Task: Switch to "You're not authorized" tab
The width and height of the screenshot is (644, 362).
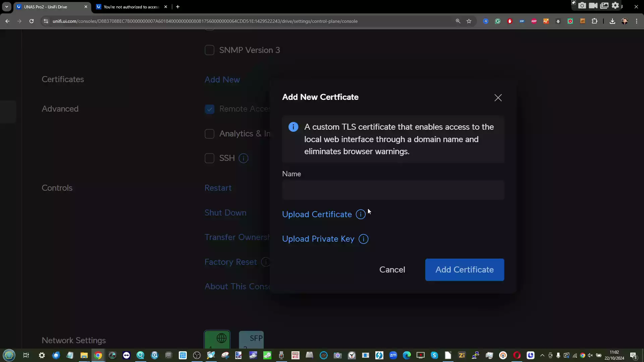Action: [x=131, y=7]
